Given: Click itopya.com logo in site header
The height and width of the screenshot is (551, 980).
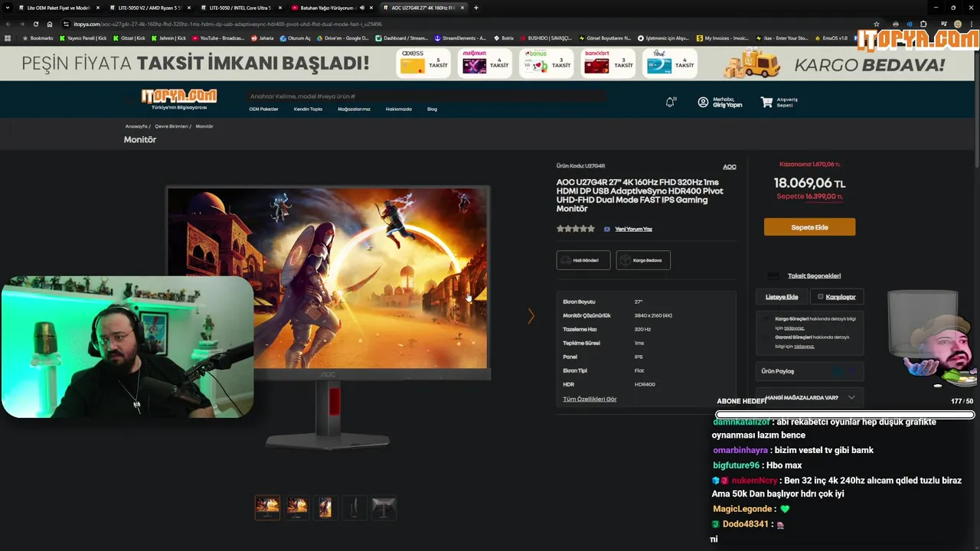Looking at the screenshot, I should [x=178, y=99].
